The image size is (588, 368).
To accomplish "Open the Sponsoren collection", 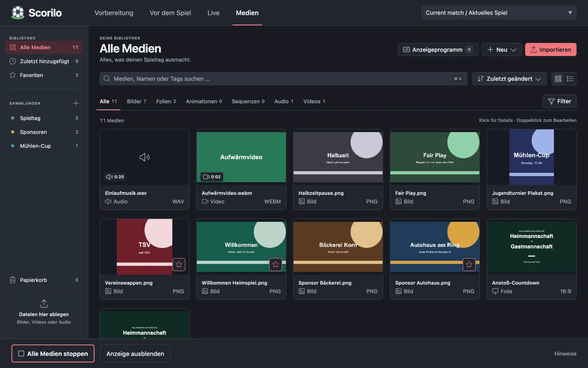I will click(44, 132).
